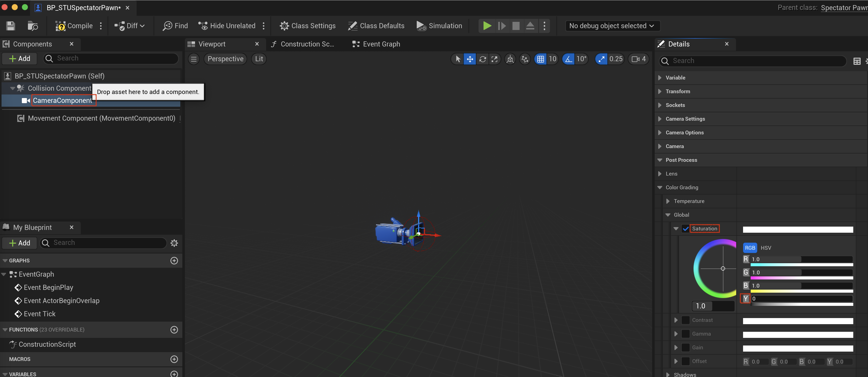868x377 pixels.
Task: Uncheck the Saturation override checkbox
Action: point(685,229)
